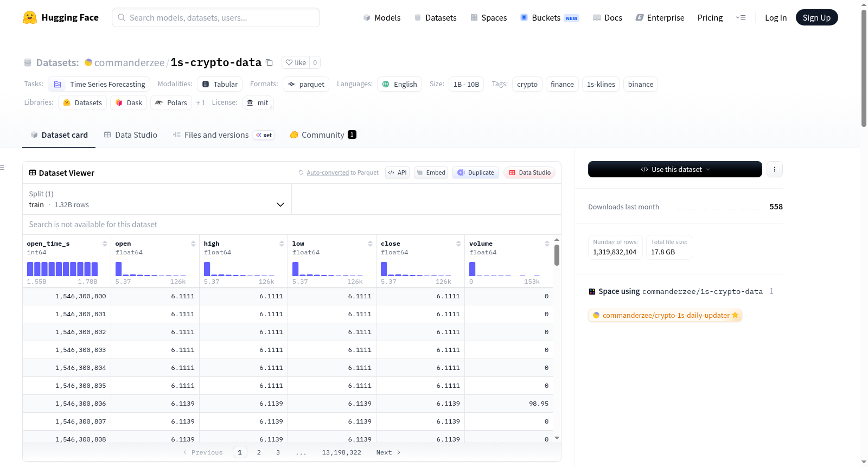
Task: Open Docs in the top navigation
Action: click(608, 18)
